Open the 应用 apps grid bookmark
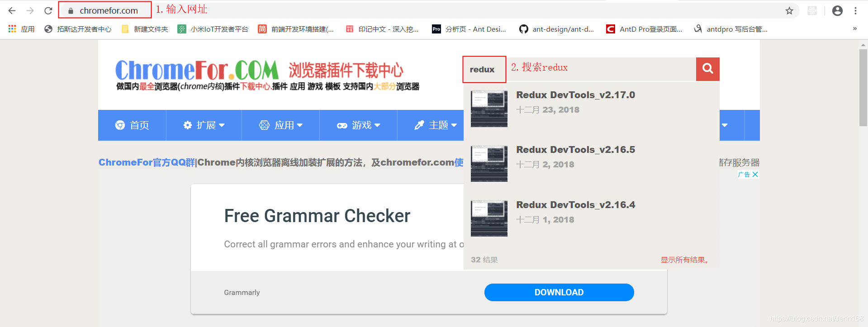This screenshot has height=327, width=868. click(x=21, y=29)
